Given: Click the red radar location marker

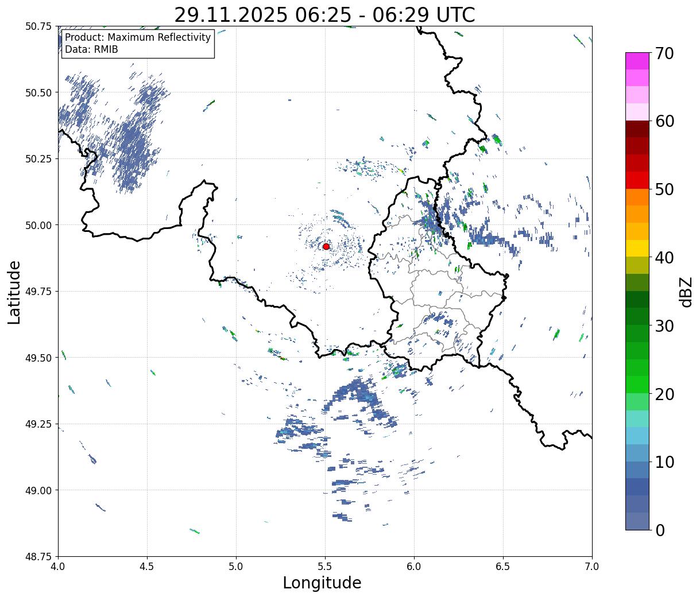Looking at the screenshot, I should (x=326, y=246).
